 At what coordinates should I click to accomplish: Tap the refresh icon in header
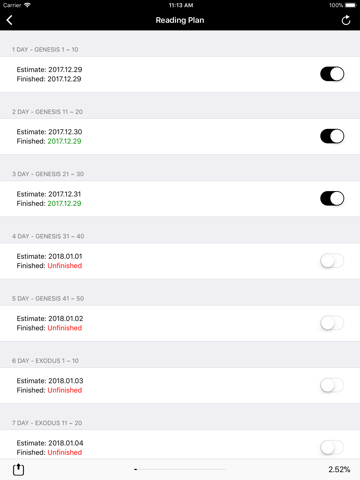click(x=346, y=20)
